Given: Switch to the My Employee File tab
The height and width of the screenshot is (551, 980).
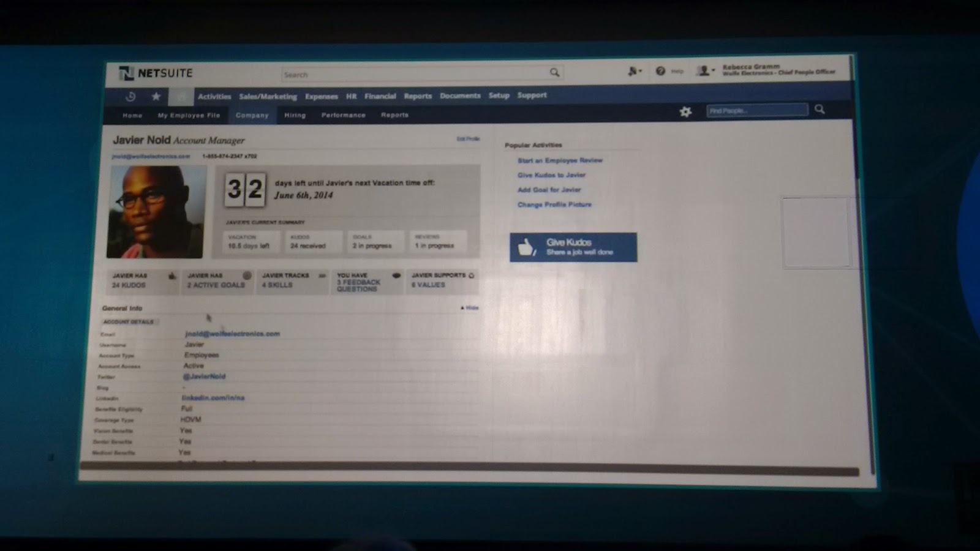Looking at the screenshot, I should click(x=189, y=115).
